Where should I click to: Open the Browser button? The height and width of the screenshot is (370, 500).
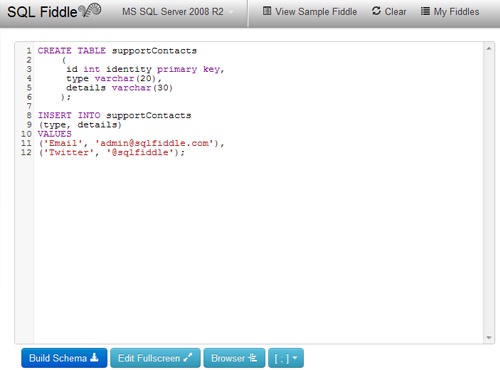234,358
